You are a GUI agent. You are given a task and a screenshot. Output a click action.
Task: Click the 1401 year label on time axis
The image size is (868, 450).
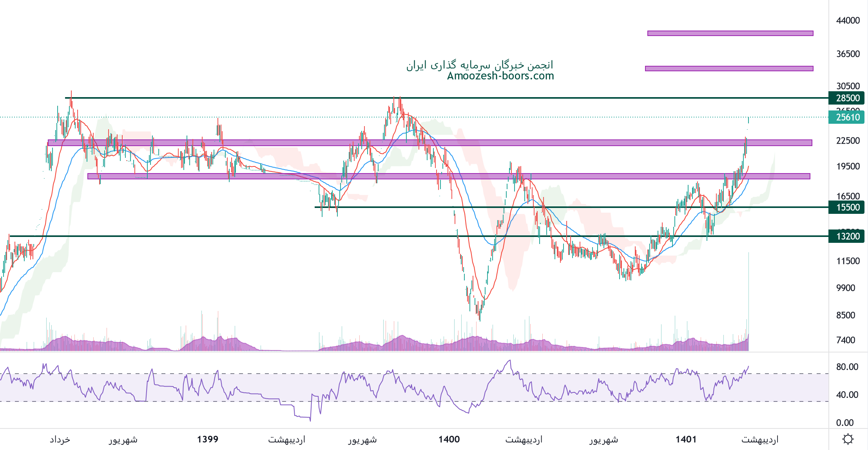pos(686,439)
